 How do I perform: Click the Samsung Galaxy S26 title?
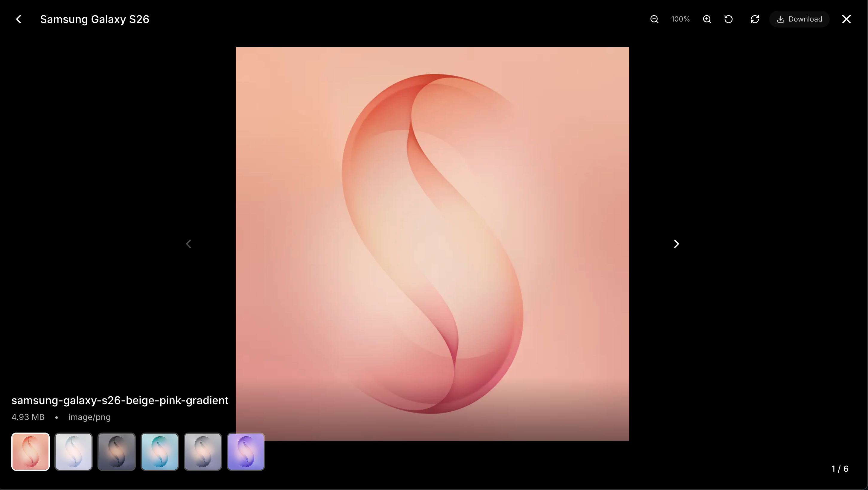95,19
